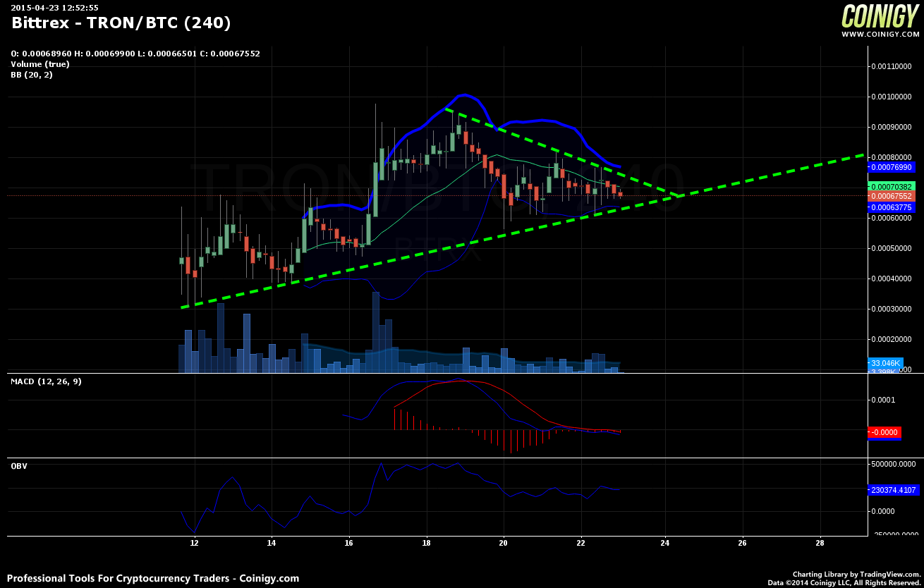The width and height of the screenshot is (924, 588).
Task: Click the date 20 on time axis
Action: tap(504, 544)
